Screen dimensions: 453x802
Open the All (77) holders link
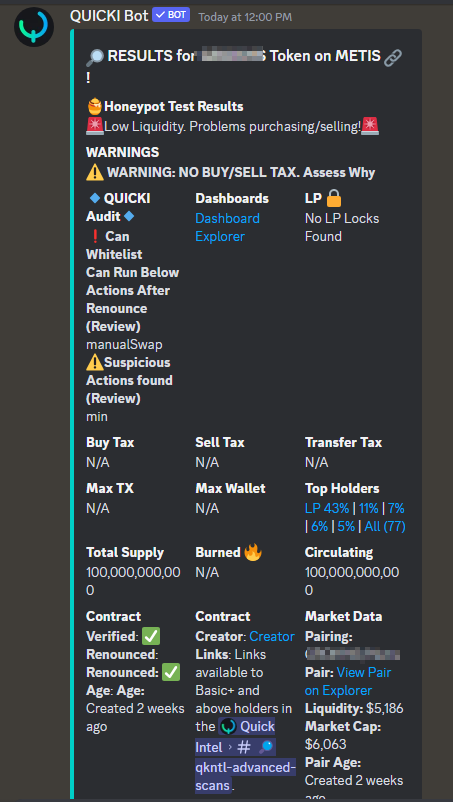(x=385, y=526)
